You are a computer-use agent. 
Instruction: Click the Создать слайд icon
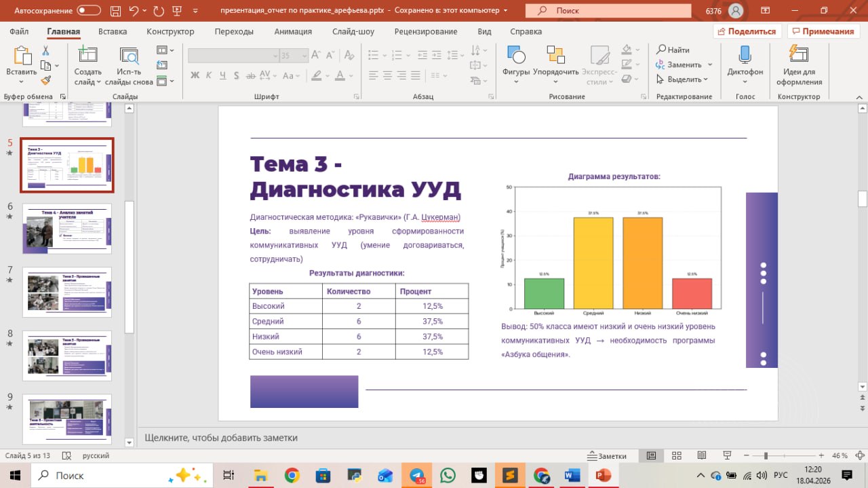[87, 56]
